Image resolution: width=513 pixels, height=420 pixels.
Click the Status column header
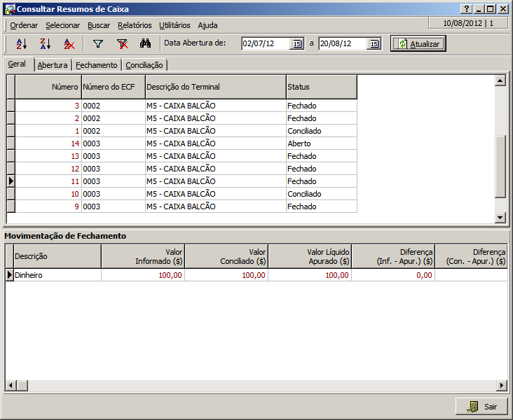321,87
